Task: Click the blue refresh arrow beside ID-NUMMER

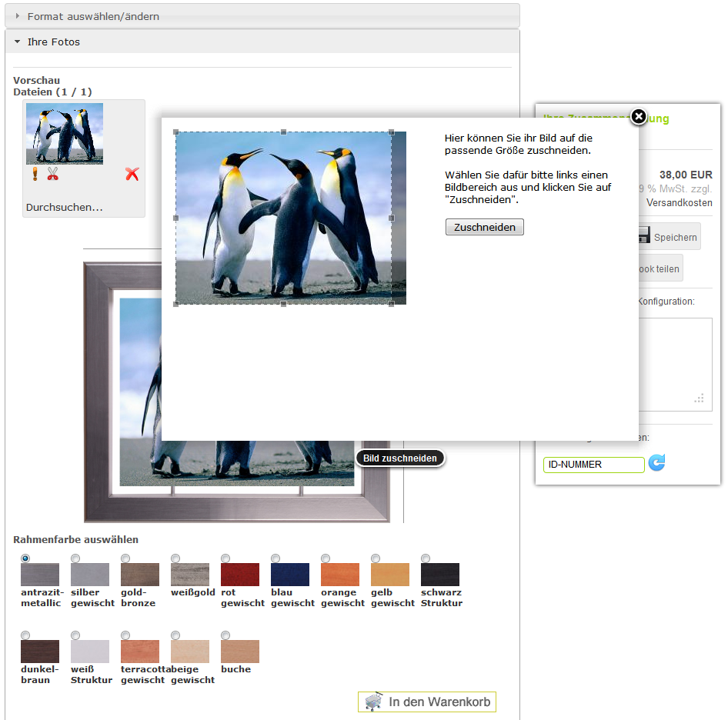Action: pyautogui.click(x=656, y=463)
